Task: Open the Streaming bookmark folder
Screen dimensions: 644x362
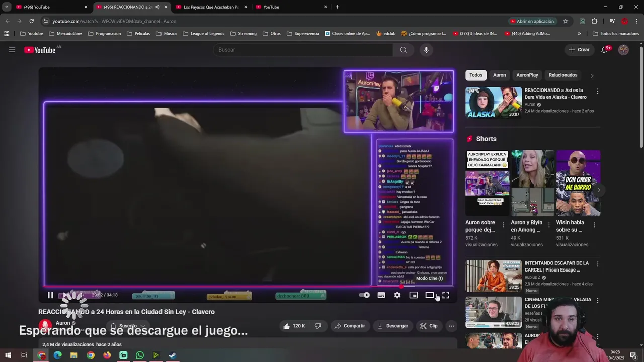Action: [244, 34]
